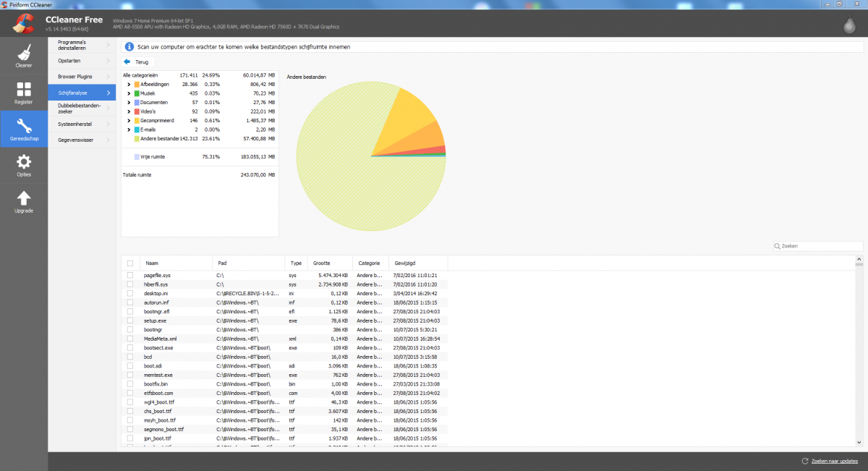
Task: Open the Opties gear section
Action: click(x=24, y=165)
